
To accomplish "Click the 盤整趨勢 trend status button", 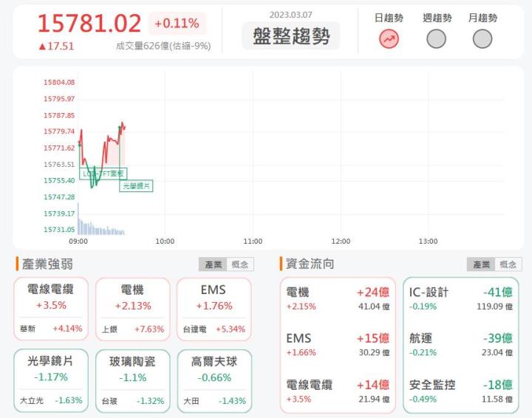I will (291, 35).
